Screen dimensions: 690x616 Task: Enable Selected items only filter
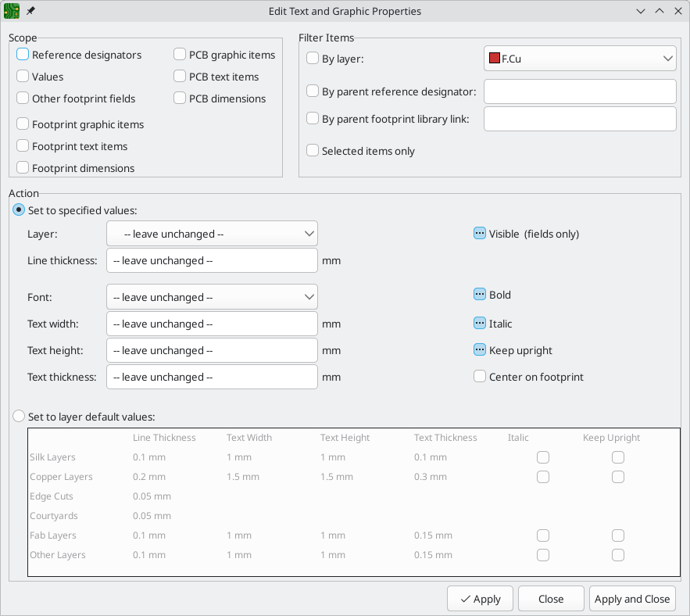tap(313, 150)
